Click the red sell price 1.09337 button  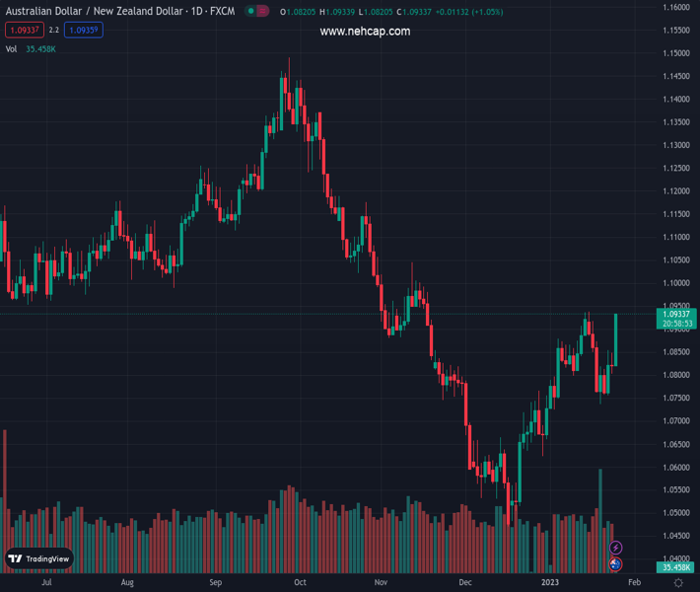point(24,30)
